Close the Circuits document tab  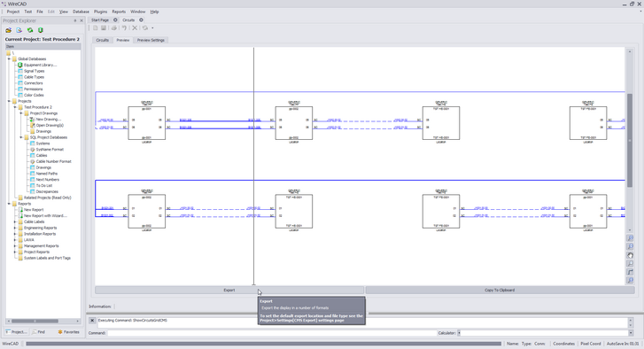[141, 19]
